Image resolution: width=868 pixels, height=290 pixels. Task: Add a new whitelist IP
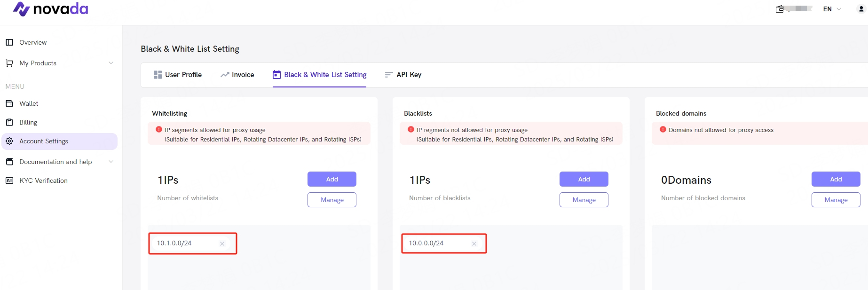coord(331,179)
